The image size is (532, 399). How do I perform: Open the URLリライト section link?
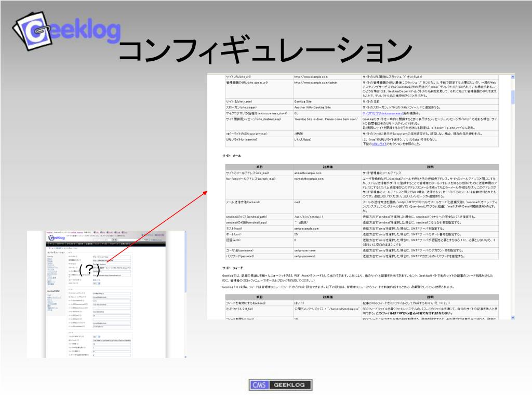[x=379, y=144]
